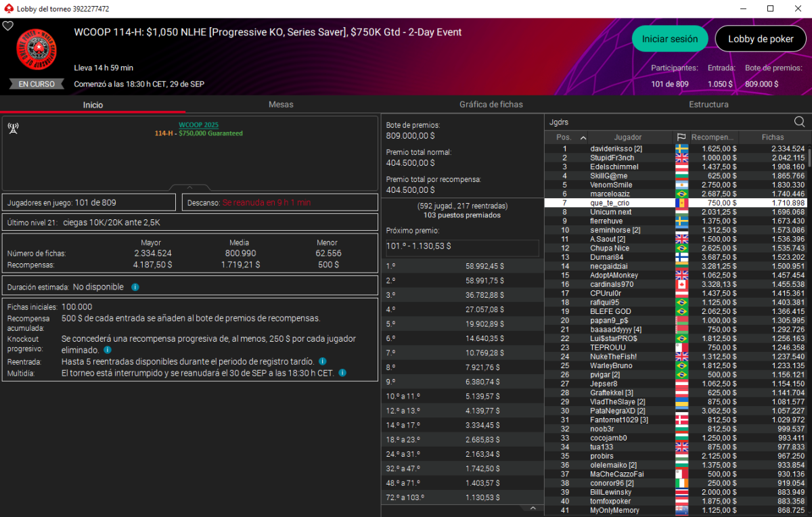Screen dimensions: 812x517
Task: Select player row SkillG@me
Action: click(x=676, y=176)
